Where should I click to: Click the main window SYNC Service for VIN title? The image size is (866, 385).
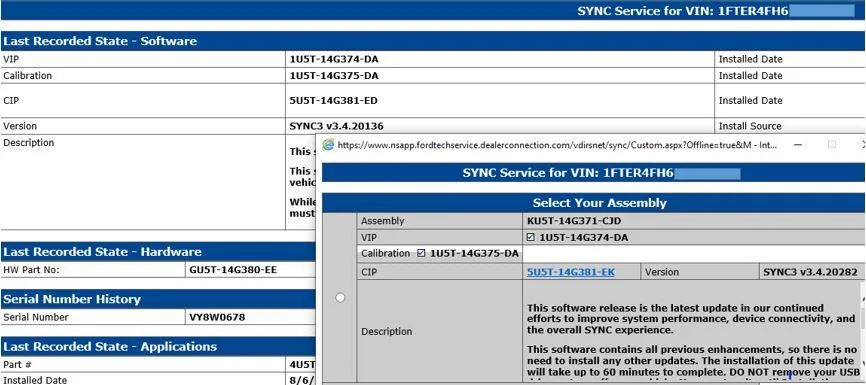point(683,11)
